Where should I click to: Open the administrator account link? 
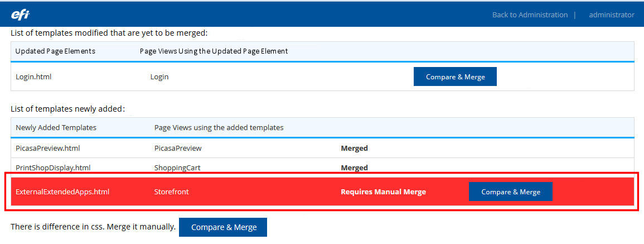point(611,15)
